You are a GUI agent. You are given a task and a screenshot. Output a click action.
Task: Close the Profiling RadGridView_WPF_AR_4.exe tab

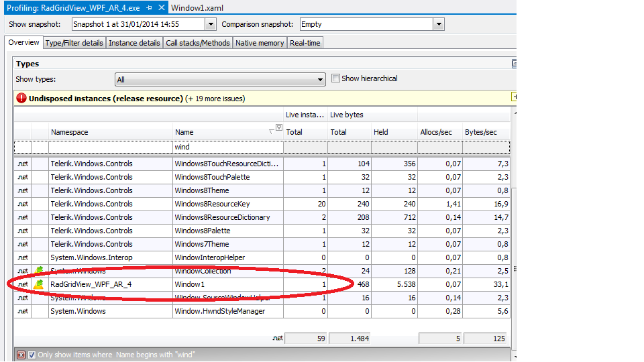[x=162, y=7]
